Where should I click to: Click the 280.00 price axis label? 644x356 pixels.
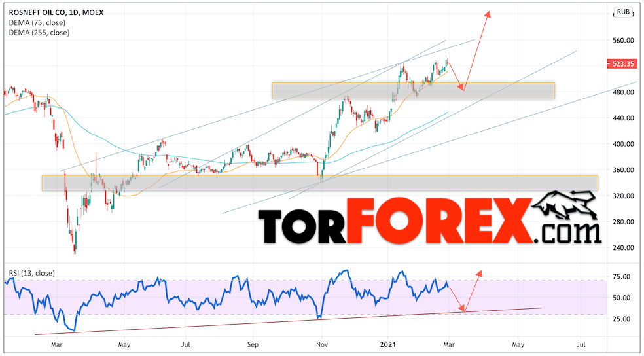(622, 222)
